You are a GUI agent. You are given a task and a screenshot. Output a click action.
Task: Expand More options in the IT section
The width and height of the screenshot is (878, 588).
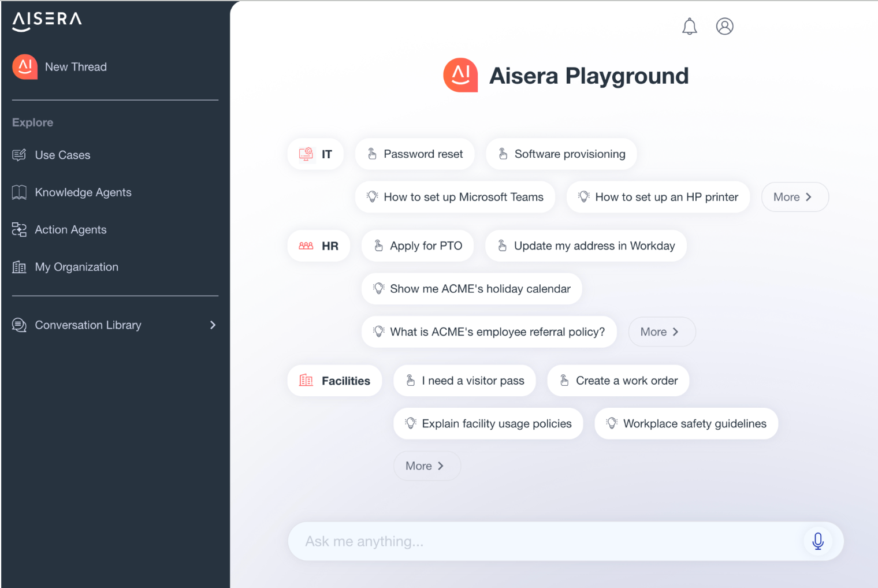(795, 197)
